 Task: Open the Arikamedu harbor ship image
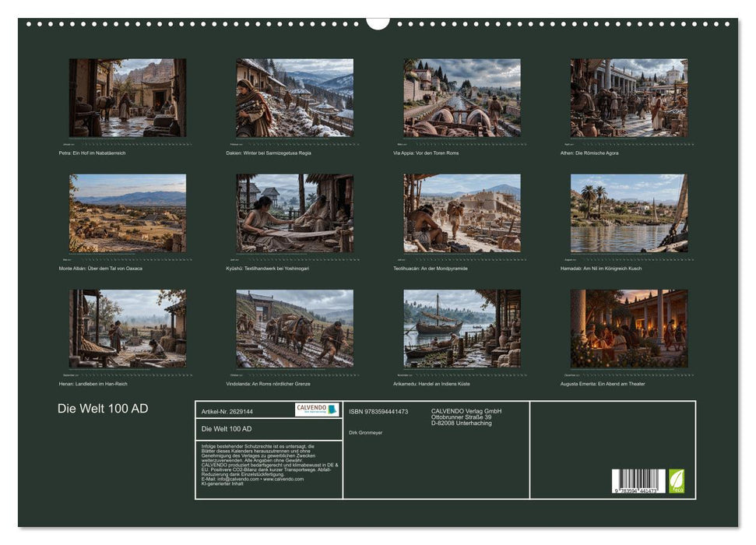462,329
